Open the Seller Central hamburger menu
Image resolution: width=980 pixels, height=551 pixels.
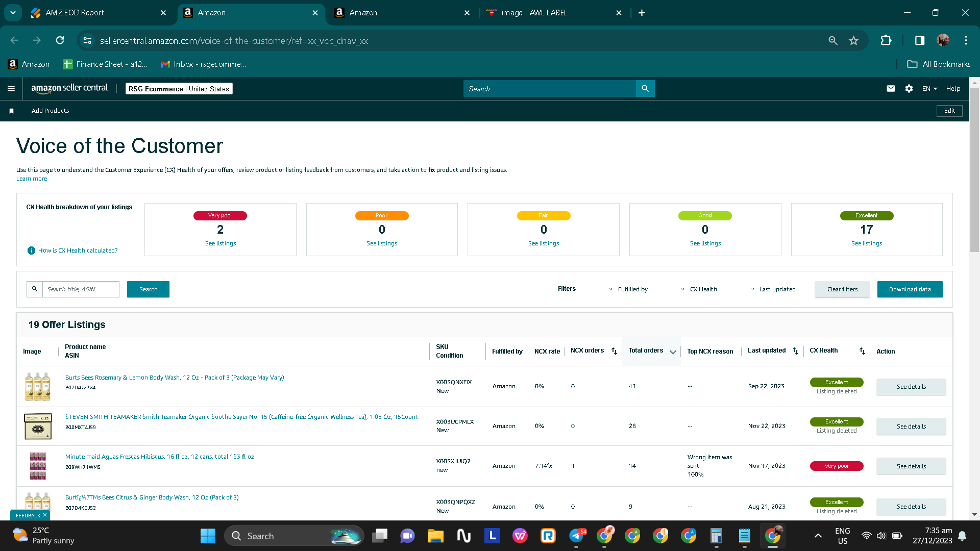coord(11,89)
